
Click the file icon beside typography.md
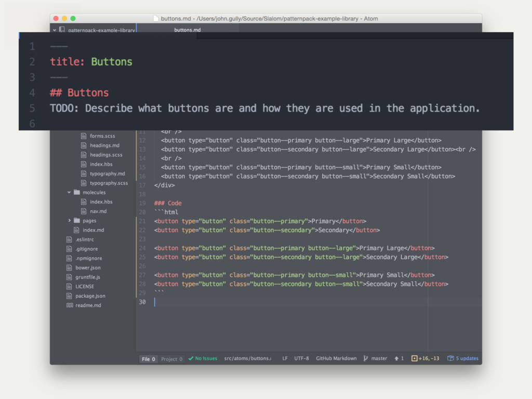click(x=84, y=174)
